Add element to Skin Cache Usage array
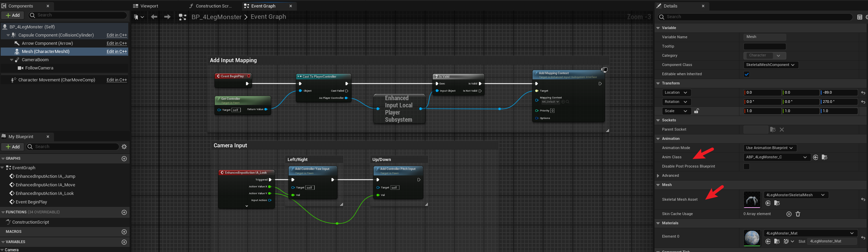 [x=789, y=214]
